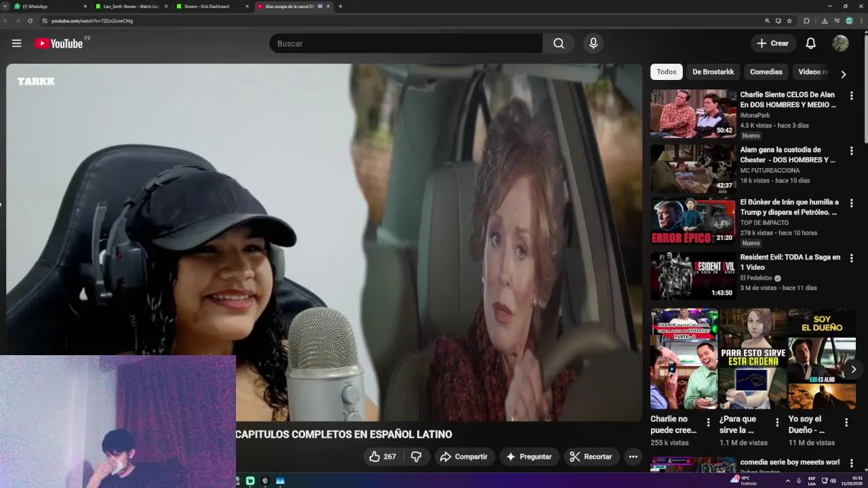Reload the page
This screenshot has width=868, height=488.
coord(30,21)
